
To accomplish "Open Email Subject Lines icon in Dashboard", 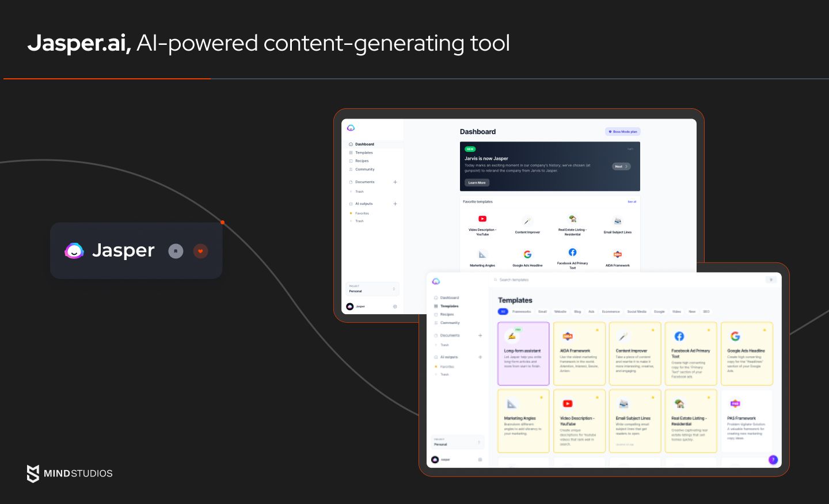I will (x=618, y=221).
